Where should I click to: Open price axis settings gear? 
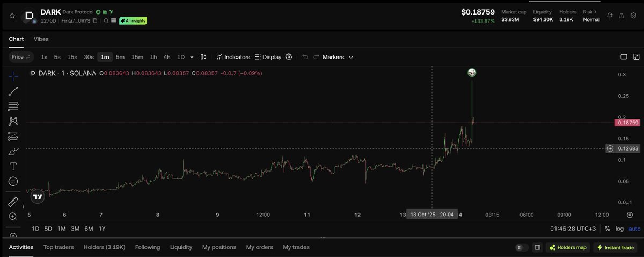click(x=630, y=215)
